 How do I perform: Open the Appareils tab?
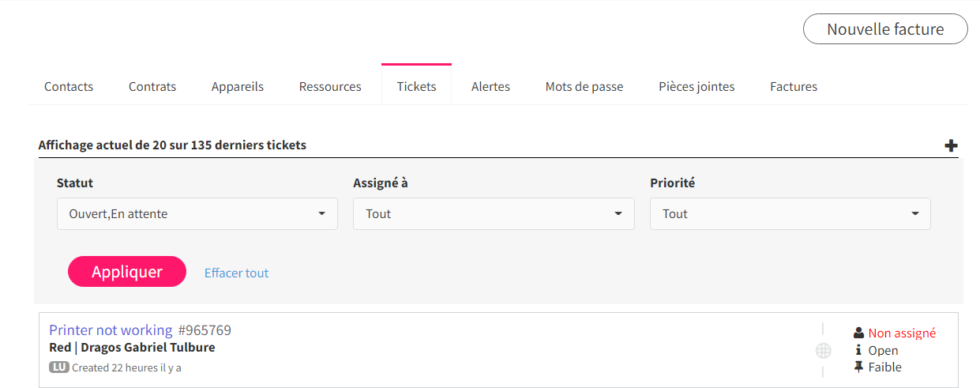[238, 86]
